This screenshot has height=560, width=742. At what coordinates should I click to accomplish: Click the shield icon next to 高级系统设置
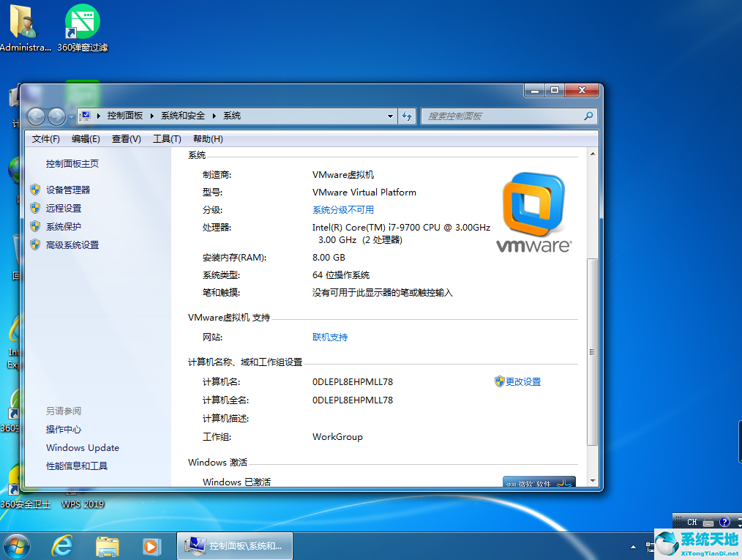[36, 244]
